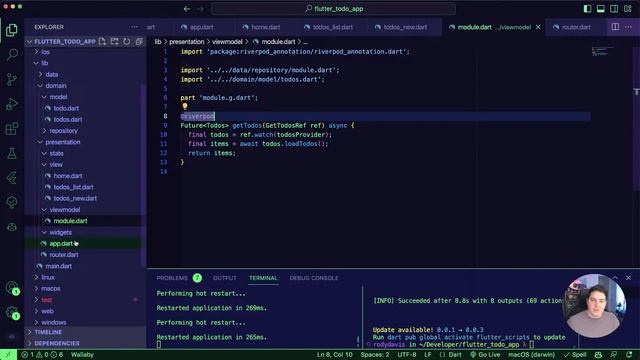Split the editor to the right
Image resolution: width=640 pixels, height=360 pixels.
coord(615,27)
